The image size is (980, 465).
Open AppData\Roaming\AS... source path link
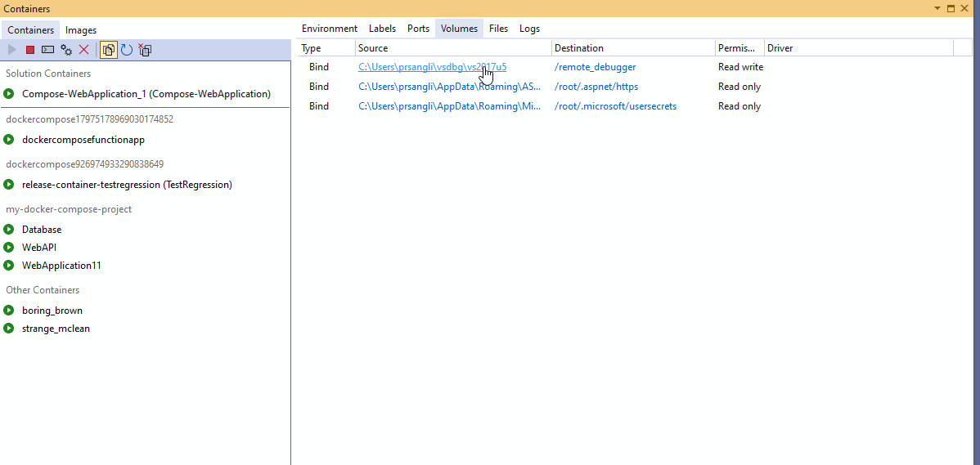tap(450, 87)
